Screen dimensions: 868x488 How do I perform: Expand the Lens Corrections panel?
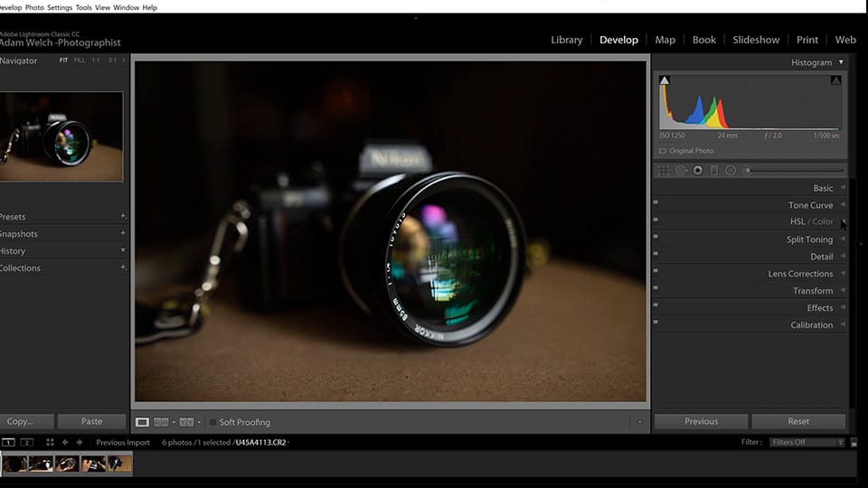(x=843, y=273)
